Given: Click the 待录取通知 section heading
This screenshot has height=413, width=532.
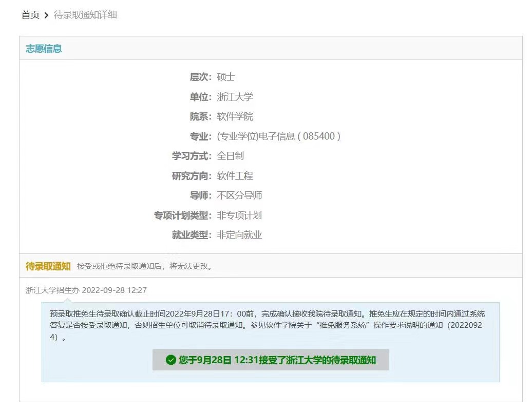Looking at the screenshot, I should [48, 266].
